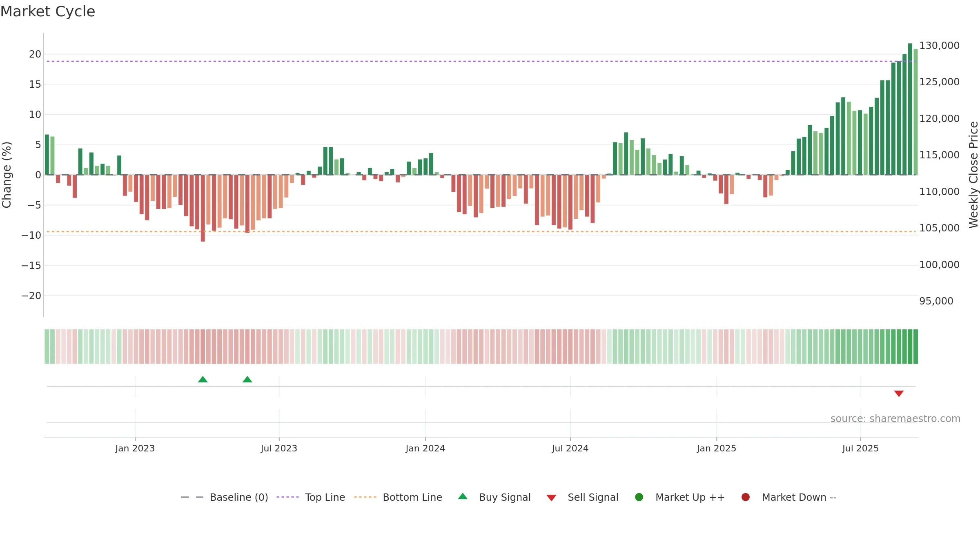Click the tallest green bar at chart's right
The image size is (980, 551).
point(910,109)
